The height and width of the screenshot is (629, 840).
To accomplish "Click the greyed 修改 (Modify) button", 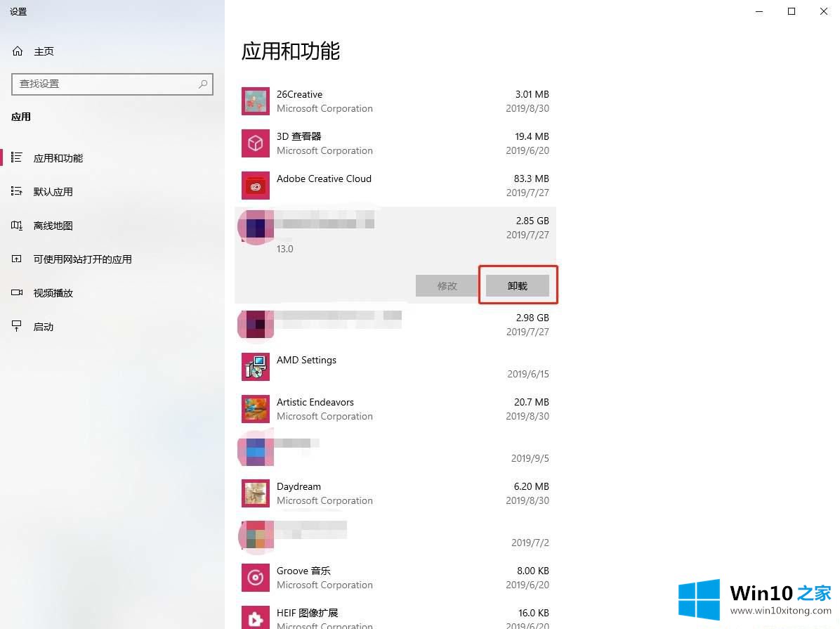I will coord(447,286).
